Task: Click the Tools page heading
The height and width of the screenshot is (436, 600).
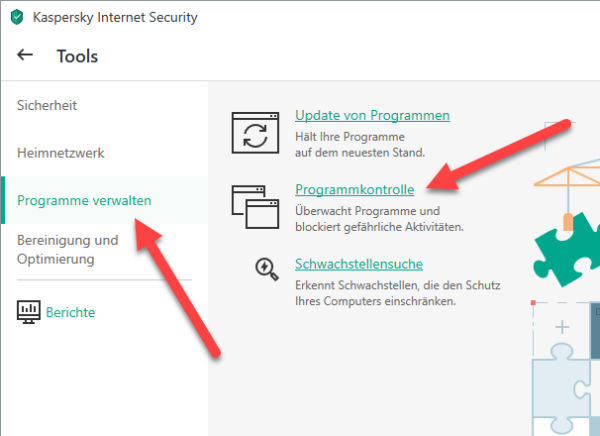Action: coord(77,56)
